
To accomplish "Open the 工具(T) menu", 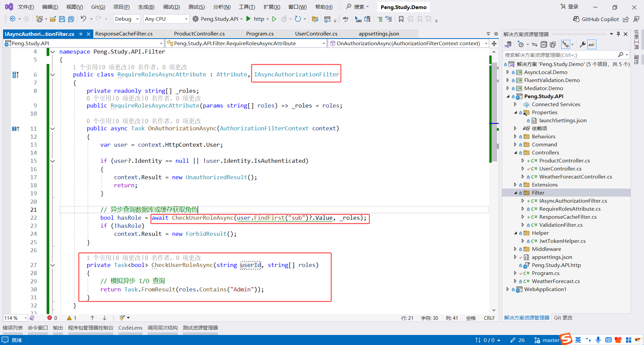I will [247, 7].
